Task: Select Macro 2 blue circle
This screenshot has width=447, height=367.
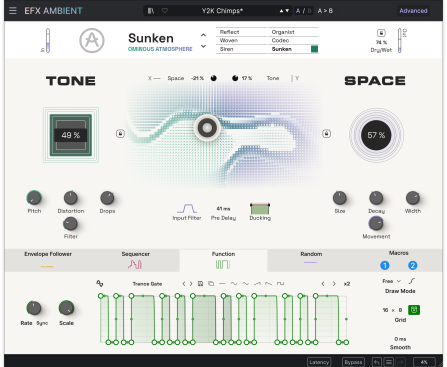Action: pyautogui.click(x=413, y=265)
